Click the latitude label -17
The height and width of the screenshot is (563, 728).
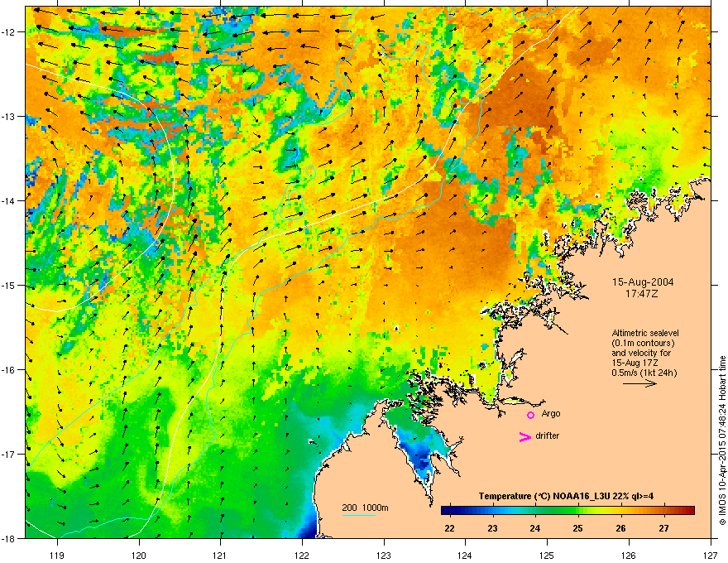(8, 454)
